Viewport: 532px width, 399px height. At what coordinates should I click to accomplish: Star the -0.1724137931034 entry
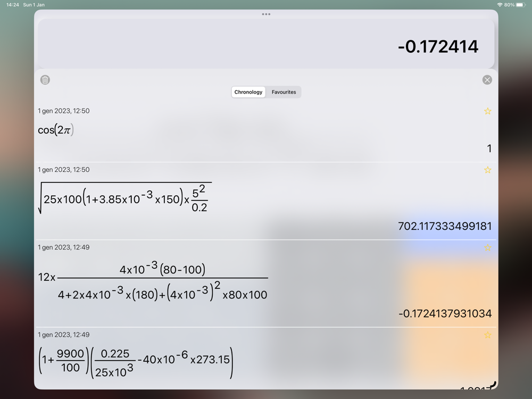[x=487, y=248]
